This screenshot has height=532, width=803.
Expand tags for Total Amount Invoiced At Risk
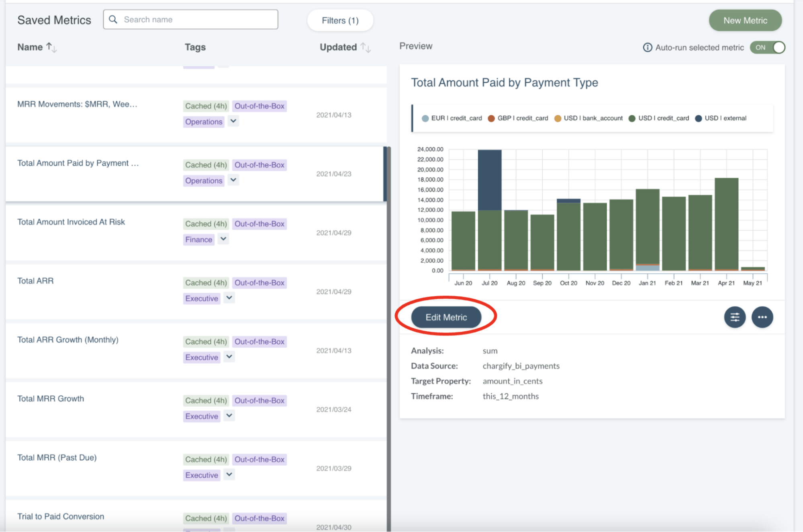[223, 239]
